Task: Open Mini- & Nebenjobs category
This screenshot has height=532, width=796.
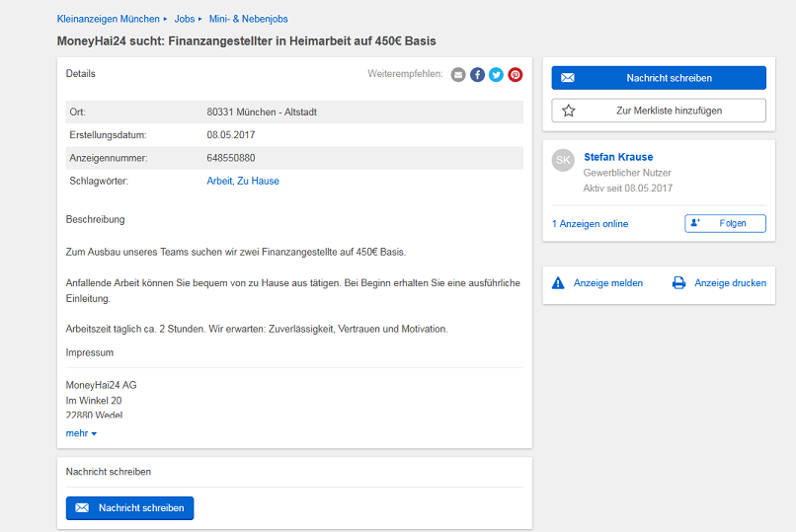Action: click(x=248, y=19)
